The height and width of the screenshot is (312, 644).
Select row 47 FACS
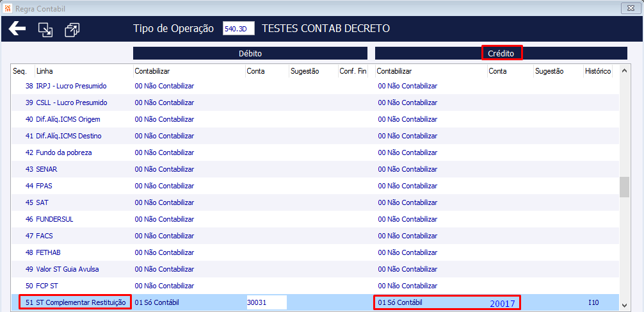pos(315,236)
